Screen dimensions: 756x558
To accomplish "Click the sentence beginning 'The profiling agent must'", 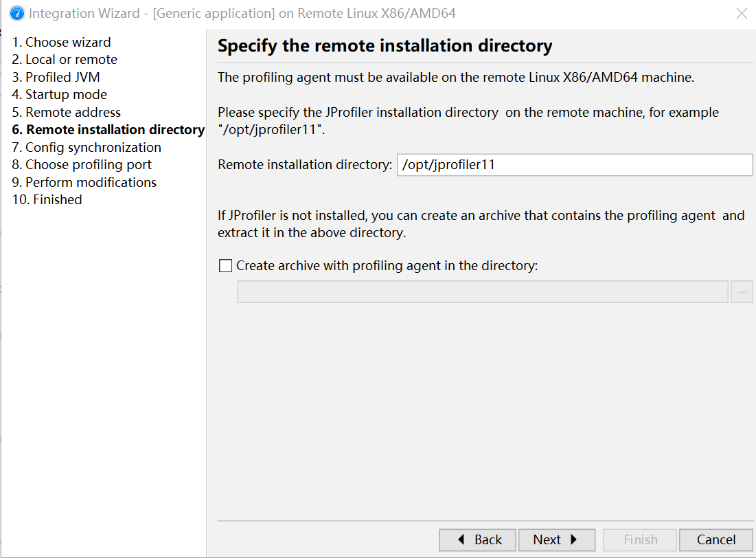I will point(456,77).
